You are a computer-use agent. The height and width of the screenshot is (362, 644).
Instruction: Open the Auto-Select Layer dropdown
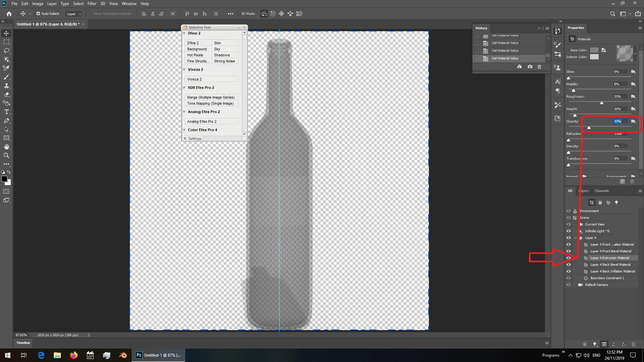[x=74, y=14]
